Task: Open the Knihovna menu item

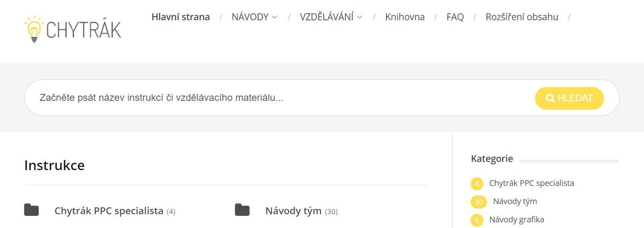Action: (x=405, y=17)
